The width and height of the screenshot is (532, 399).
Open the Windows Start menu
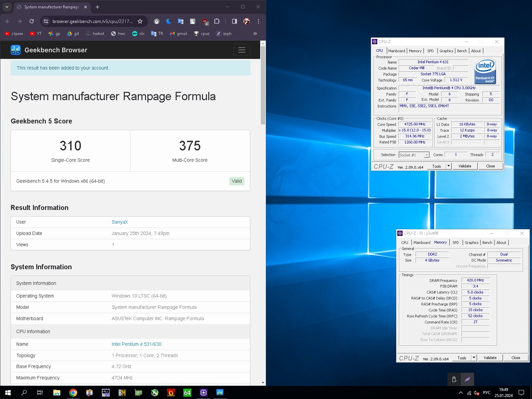8,393
